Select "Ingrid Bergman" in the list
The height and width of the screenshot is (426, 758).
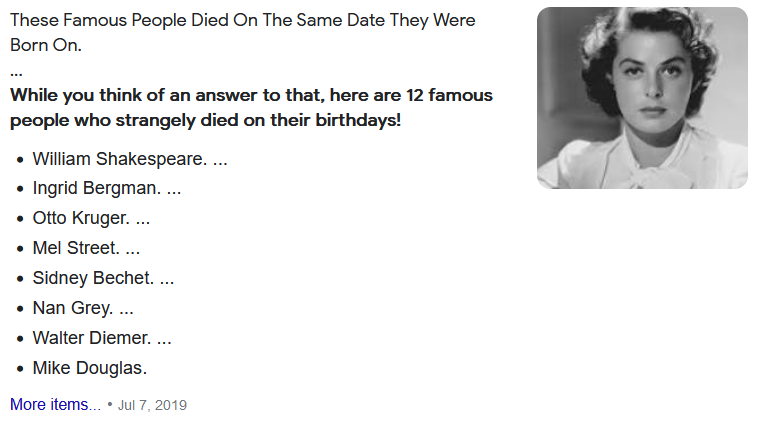coord(96,188)
